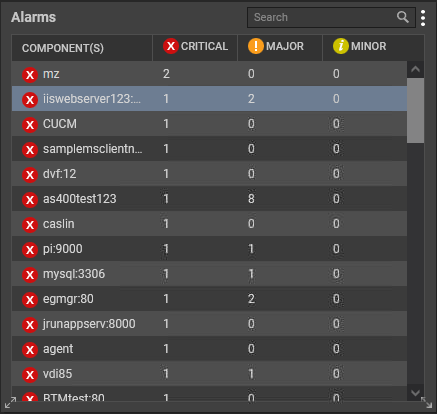
Task: Click the red X icon beside as400test123
Action: [30, 199]
